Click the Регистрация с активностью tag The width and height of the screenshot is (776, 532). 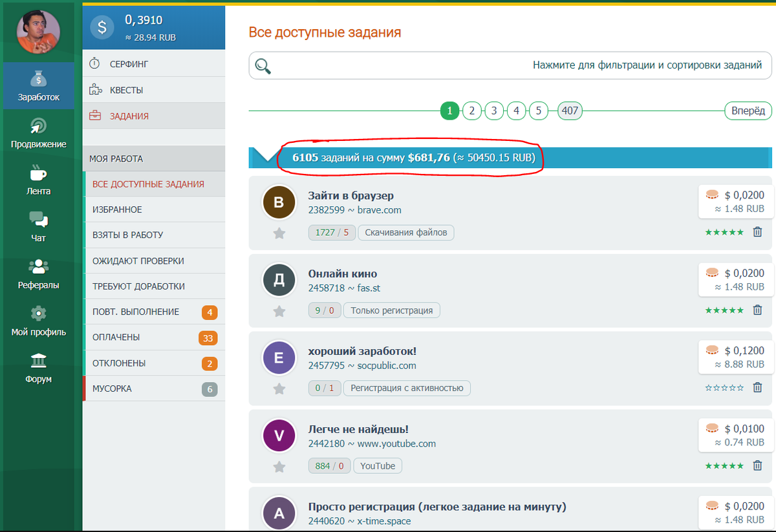[407, 388]
